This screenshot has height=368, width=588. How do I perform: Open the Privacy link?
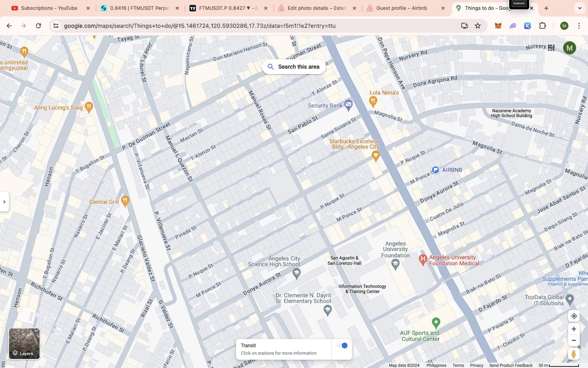(x=476, y=365)
